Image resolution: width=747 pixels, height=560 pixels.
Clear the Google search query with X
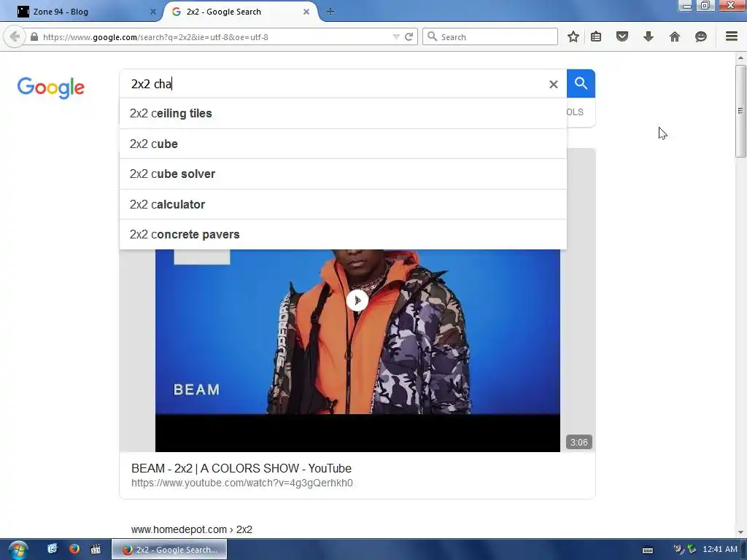point(553,85)
